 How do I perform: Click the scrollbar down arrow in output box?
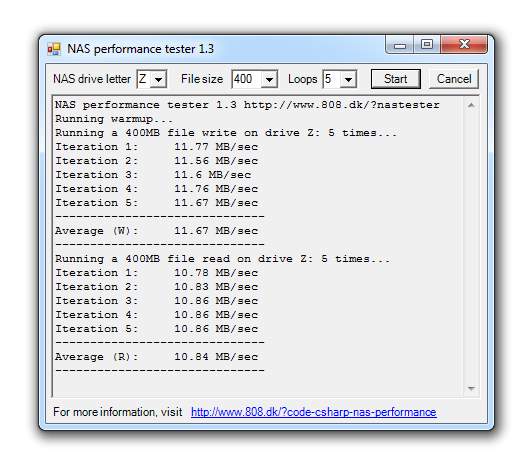point(471,389)
